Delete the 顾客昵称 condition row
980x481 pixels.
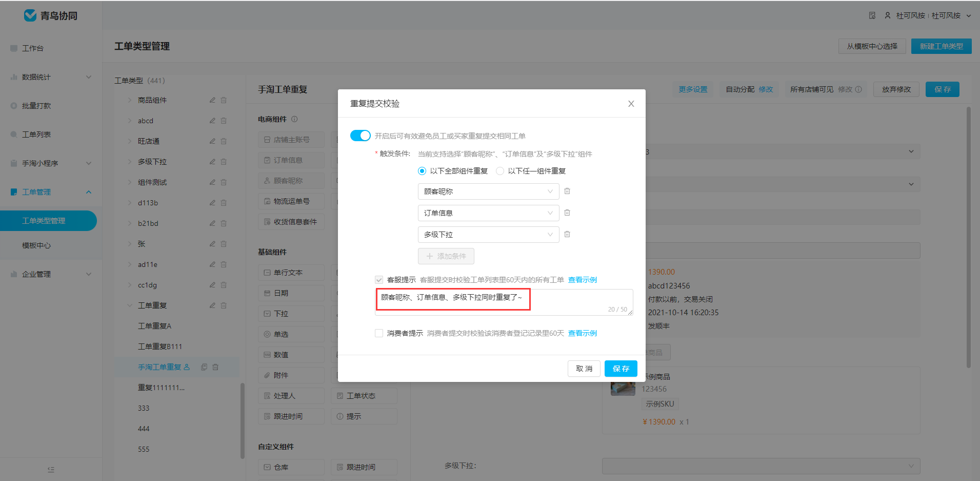tap(567, 191)
